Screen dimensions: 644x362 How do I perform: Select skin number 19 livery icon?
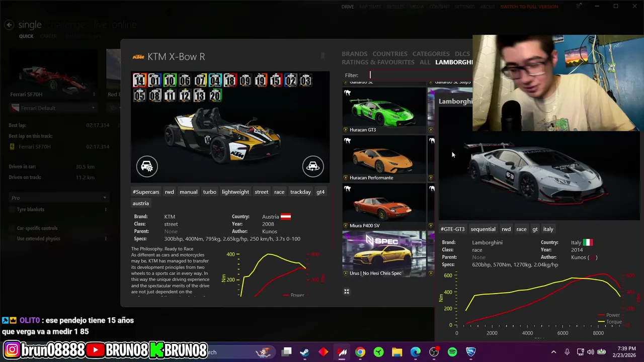(x=260, y=80)
